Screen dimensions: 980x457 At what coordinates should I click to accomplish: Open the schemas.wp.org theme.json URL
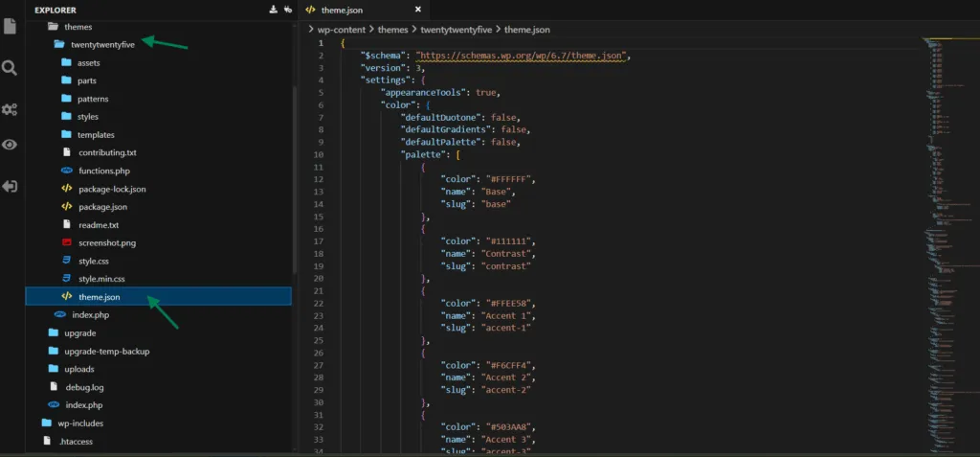pyautogui.click(x=522, y=56)
